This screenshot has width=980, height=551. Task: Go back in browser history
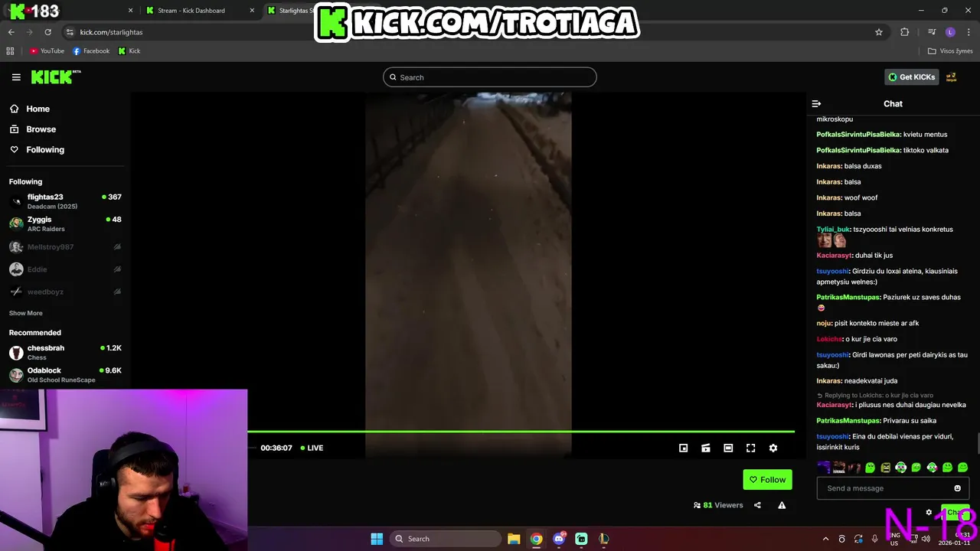pos(11,32)
